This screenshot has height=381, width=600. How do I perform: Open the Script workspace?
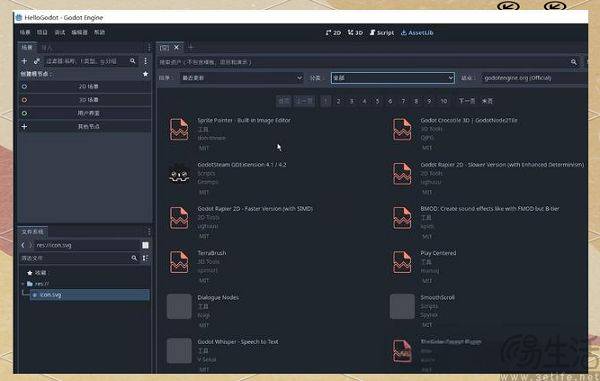pyautogui.click(x=382, y=33)
